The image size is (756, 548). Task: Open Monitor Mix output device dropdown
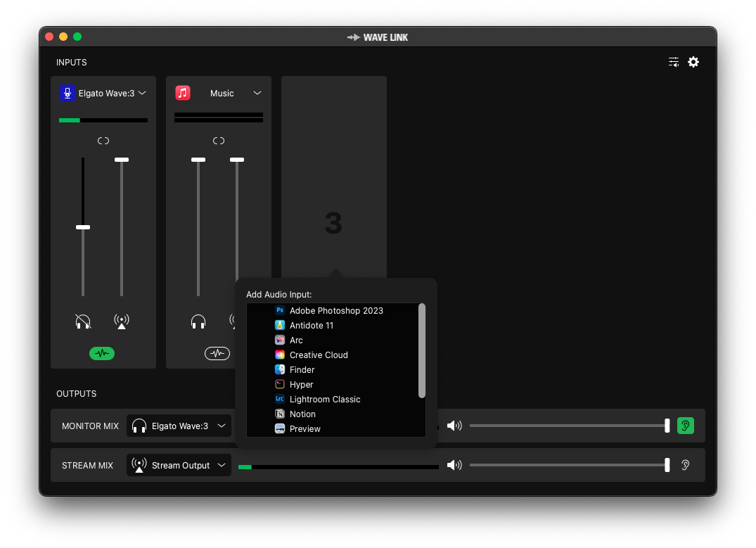[179, 426]
